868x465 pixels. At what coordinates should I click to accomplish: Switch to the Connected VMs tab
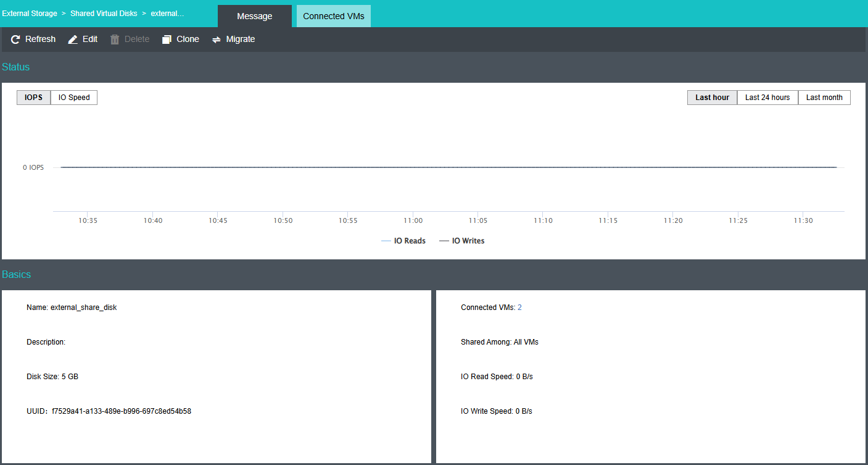pos(333,16)
